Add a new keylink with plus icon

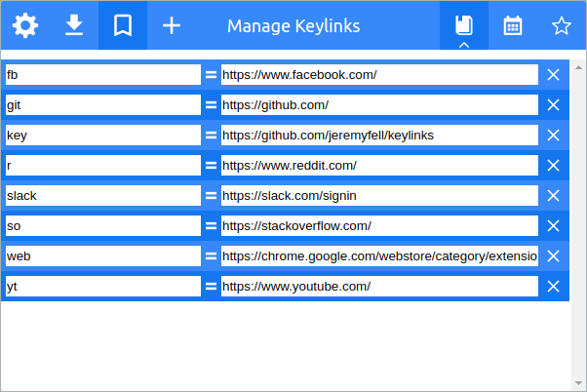[x=172, y=25]
